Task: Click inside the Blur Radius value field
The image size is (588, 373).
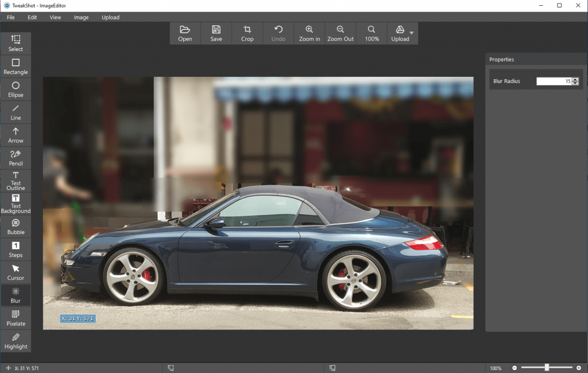Action: tap(554, 81)
